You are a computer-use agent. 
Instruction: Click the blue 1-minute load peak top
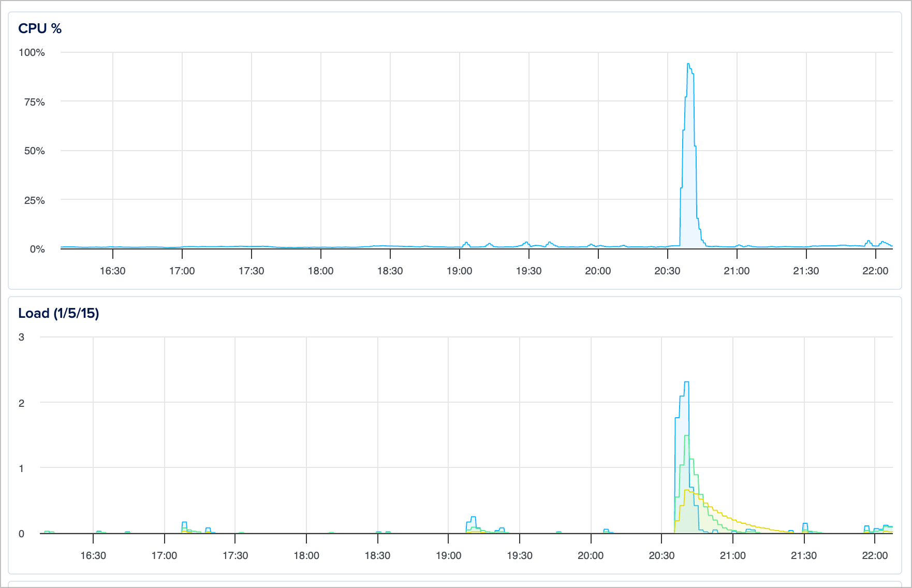[x=686, y=382]
